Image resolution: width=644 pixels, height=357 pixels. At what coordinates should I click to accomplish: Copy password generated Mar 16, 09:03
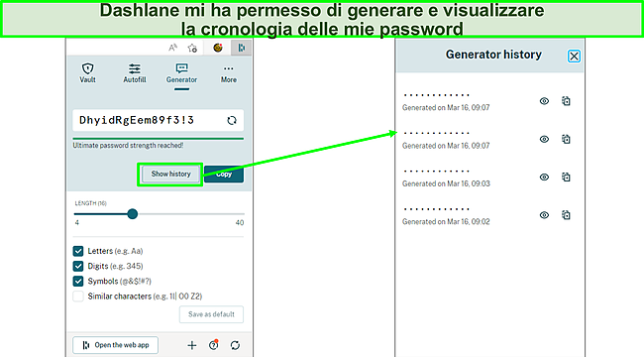tap(566, 177)
